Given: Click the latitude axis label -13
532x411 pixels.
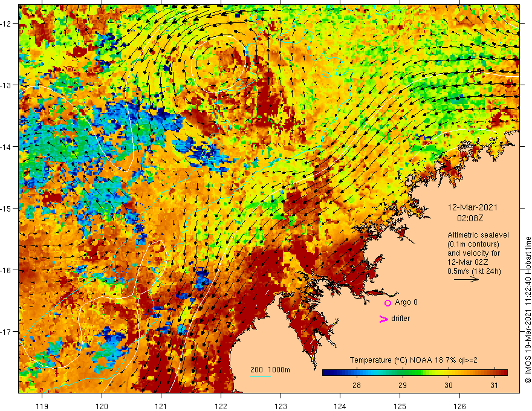Looking at the screenshot, I should coord(7,85).
